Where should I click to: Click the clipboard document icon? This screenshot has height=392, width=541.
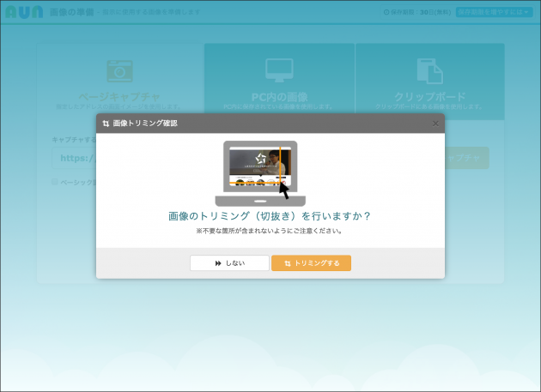pyautogui.click(x=429, y=70)
